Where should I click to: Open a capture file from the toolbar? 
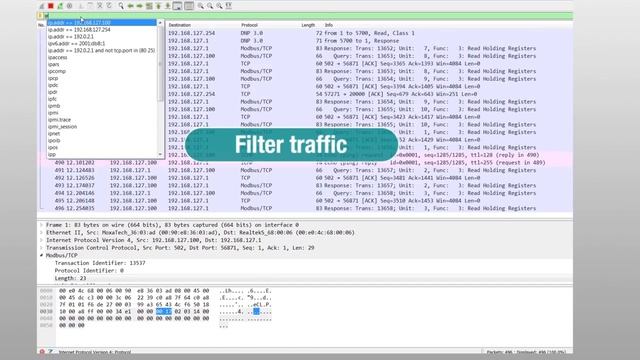click(x=81, y=6)
